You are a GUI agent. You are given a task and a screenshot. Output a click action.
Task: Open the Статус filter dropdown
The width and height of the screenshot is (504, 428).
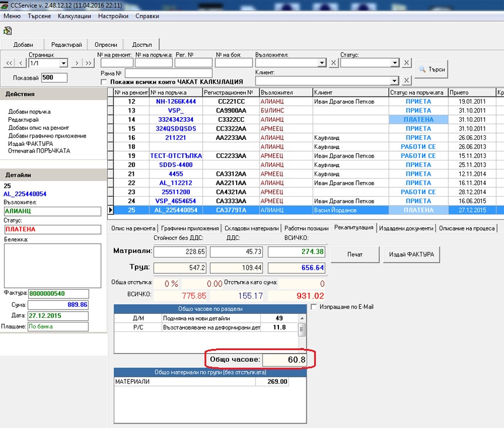(395, 63)
